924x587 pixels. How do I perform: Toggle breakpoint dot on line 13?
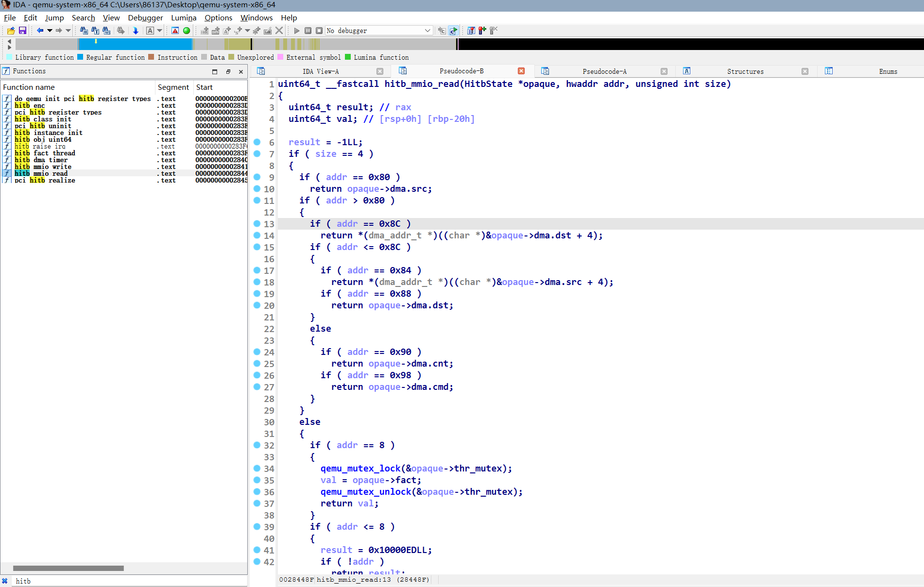click(x=257, y=223)
